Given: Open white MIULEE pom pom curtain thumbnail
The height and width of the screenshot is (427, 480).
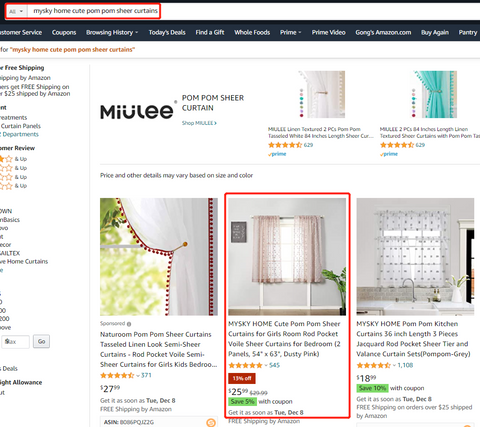Looking at the screenshot, I should [x=321, y=94].
